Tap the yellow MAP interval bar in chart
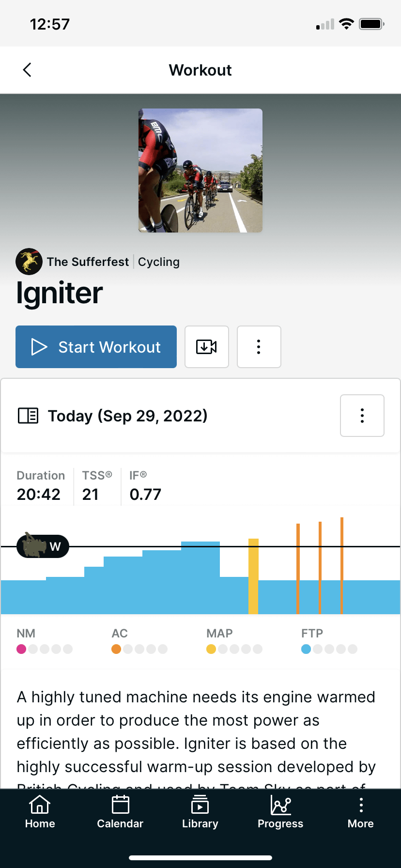Viewport: 401px width, 868px height. point(253,576)
